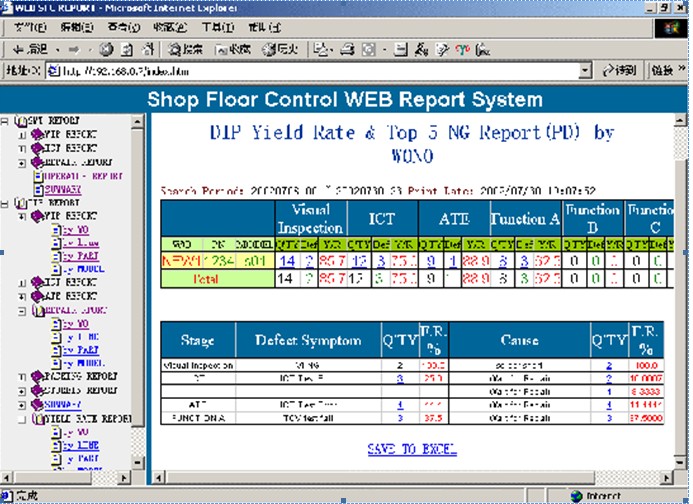Click the Stop loading icon

106,48
